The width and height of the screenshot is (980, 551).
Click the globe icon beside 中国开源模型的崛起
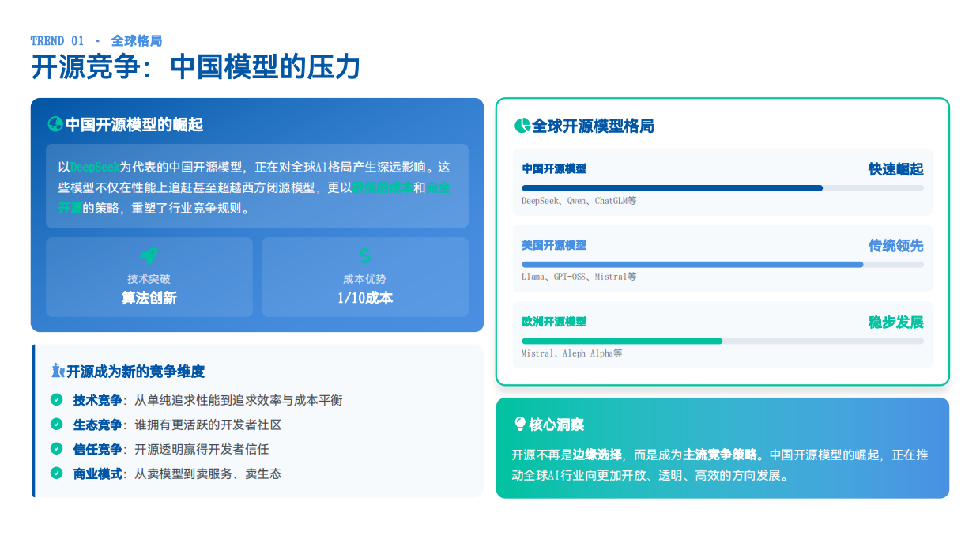(55, 123)
